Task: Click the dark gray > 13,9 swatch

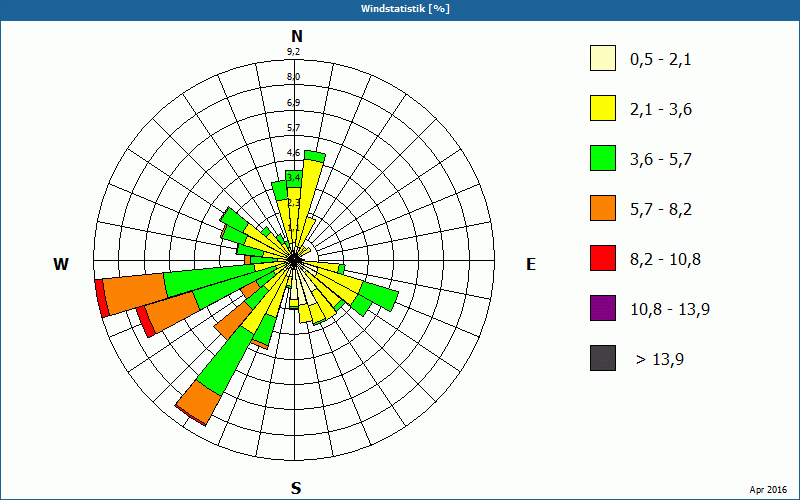Action: [603, 358]
